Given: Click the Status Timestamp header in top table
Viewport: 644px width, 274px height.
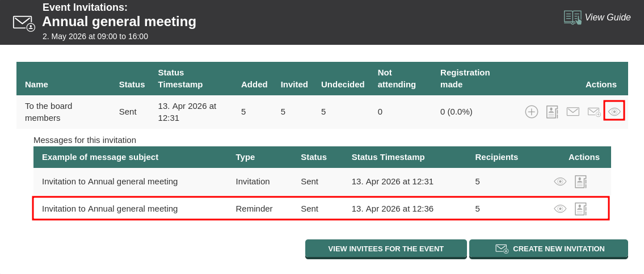Looking at the screenshot, I should 180,78.
